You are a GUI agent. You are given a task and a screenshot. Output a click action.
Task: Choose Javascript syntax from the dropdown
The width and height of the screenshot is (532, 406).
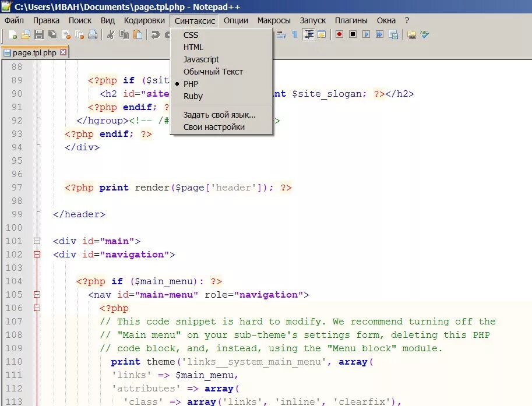(201, 59)
